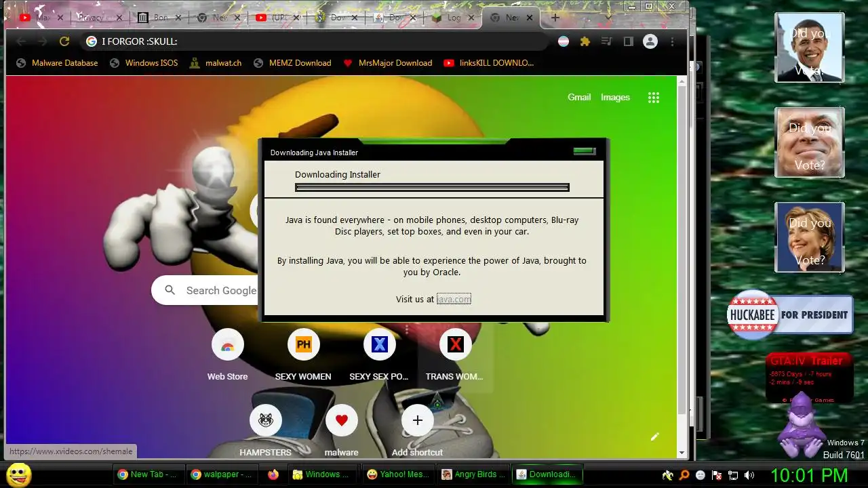Click the volume speaker tray icon
Screen dimensions: 868x488
tap(749, 475)
